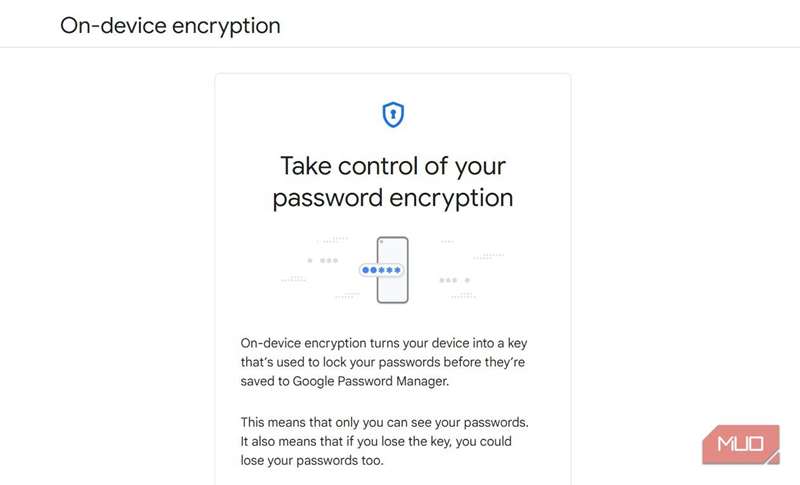Click the "password encryption" heading line
Screen dimensions: 800x485
392,197
